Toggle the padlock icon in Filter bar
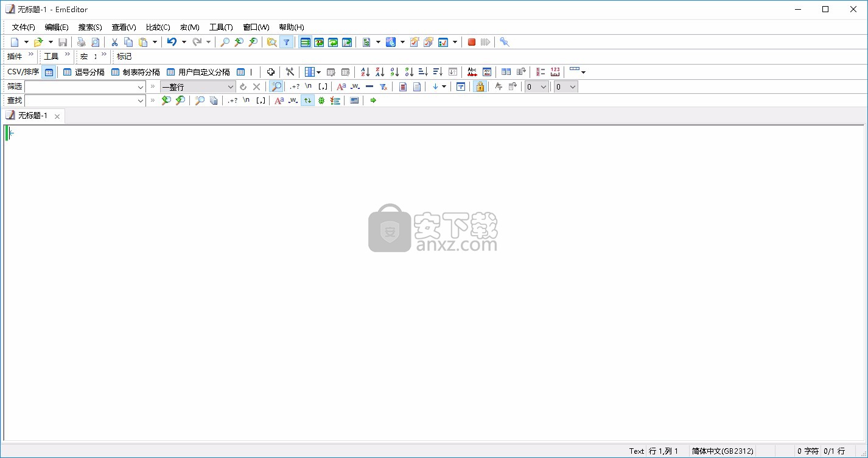868x458 pixels. [x=480, y=86]
